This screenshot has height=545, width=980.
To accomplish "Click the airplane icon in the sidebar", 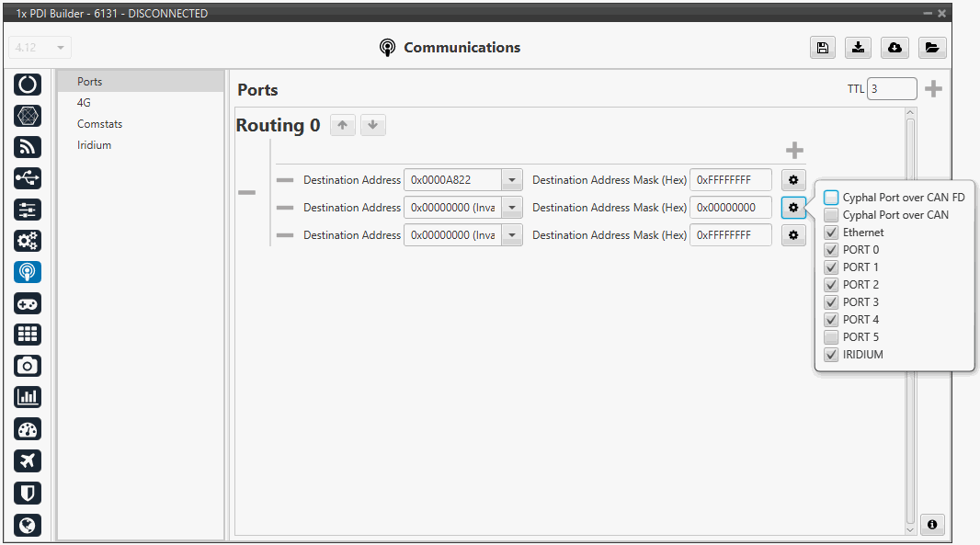I will [28, 460].
